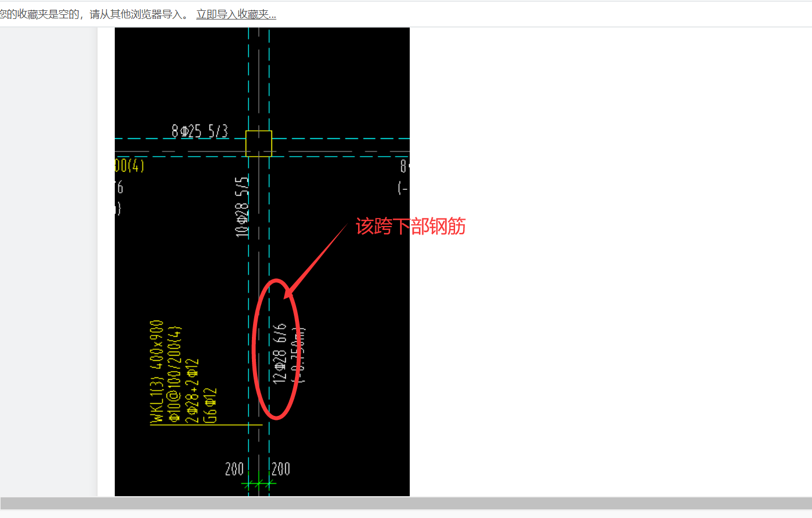
Task: Click the favorites bar empty message text
Action: coord(94,14)
